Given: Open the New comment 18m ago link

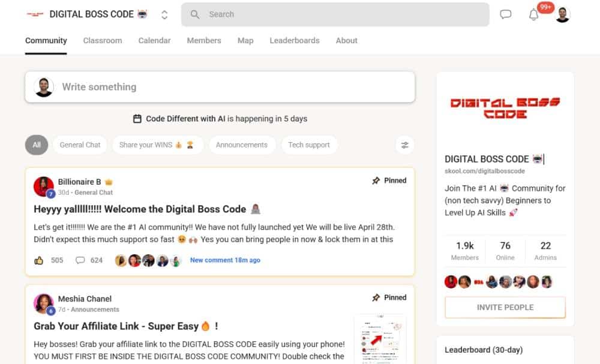Looking at the screenshot, I should (225, 260).
